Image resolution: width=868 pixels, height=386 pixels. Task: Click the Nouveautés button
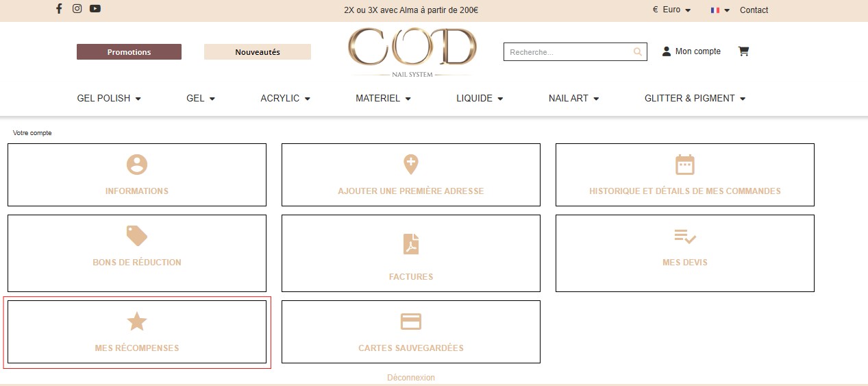pyautogui.click(x=258, y=52)
